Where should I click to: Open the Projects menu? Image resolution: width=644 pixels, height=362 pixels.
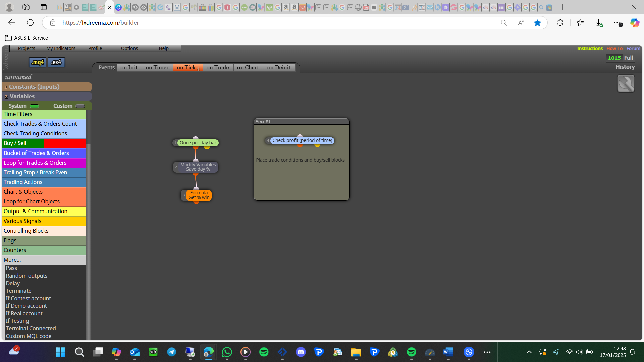pyautogui.click(x=26, y=48)
